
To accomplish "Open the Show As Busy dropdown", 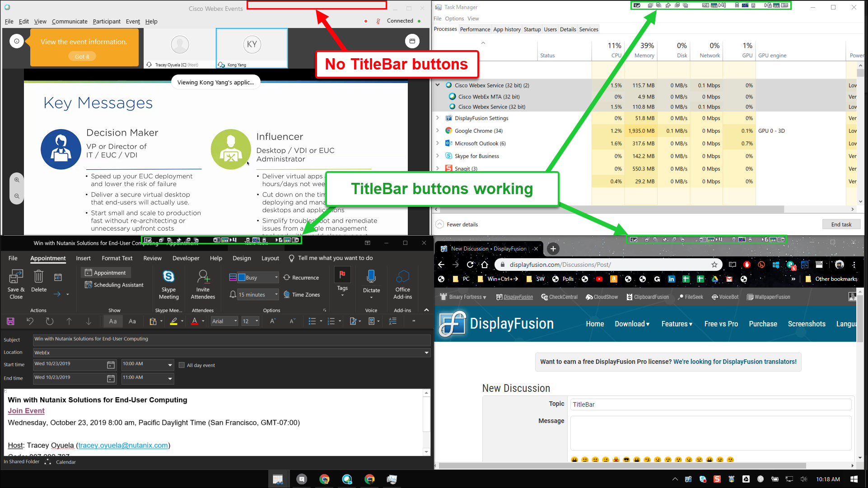I will (276, 277).
